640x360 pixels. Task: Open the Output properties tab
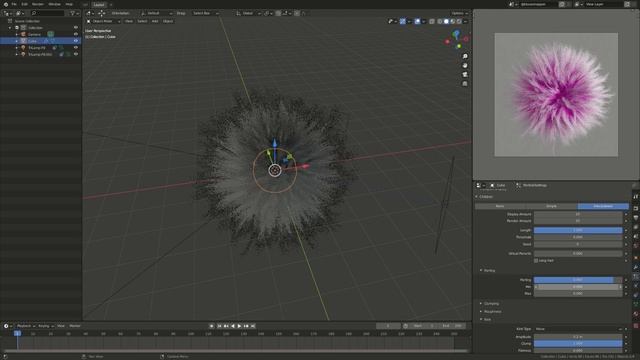pos(636,218)
